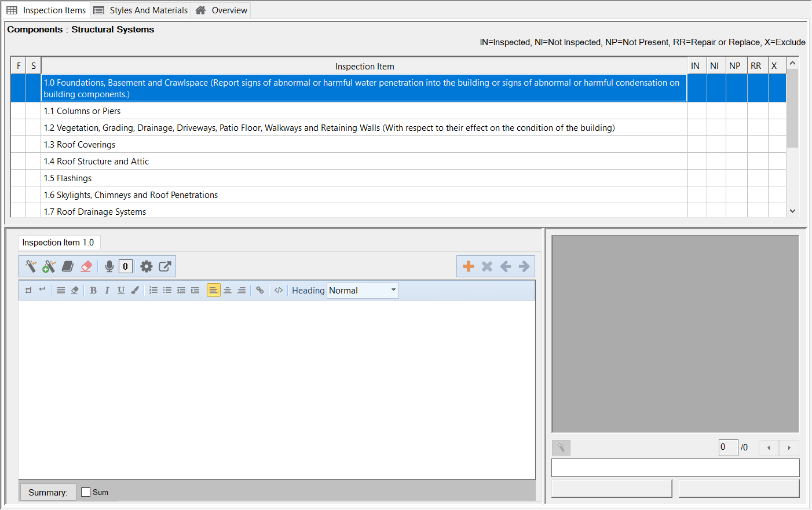Click the Summary button
812x510 pixels.
48,492
